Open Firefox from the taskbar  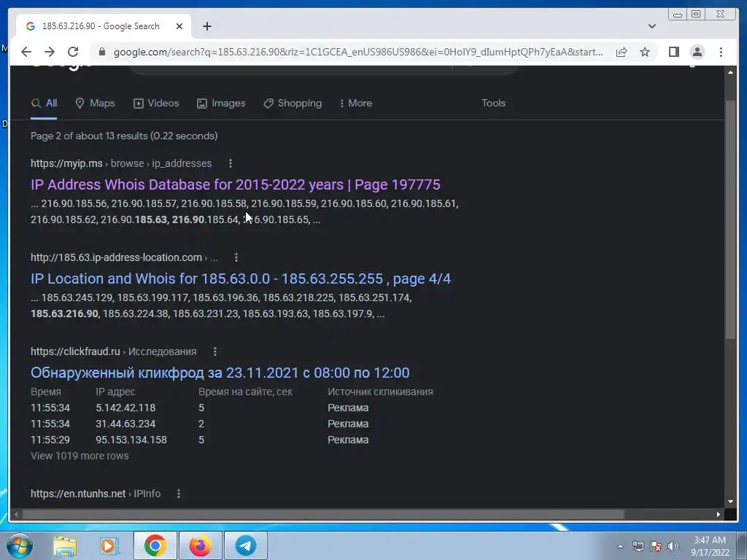click(x=200, y=545)
